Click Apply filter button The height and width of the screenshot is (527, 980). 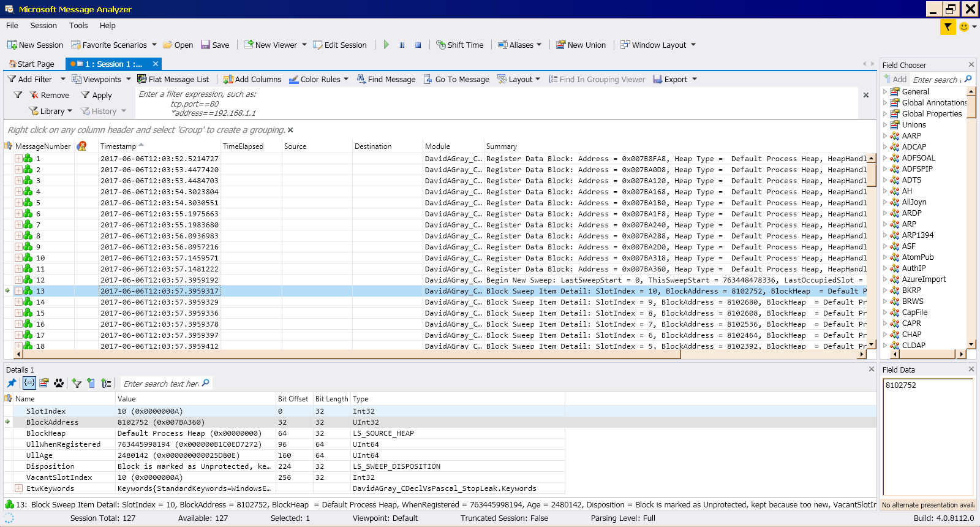coord(96,95)
